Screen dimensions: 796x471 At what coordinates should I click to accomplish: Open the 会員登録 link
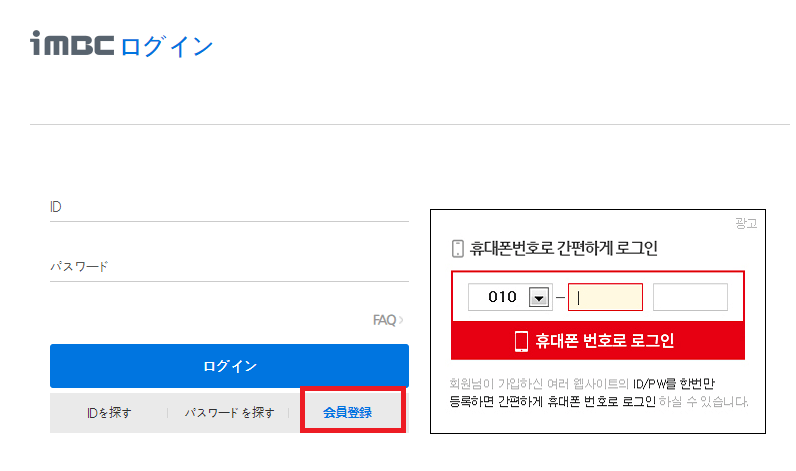point(348,413)
